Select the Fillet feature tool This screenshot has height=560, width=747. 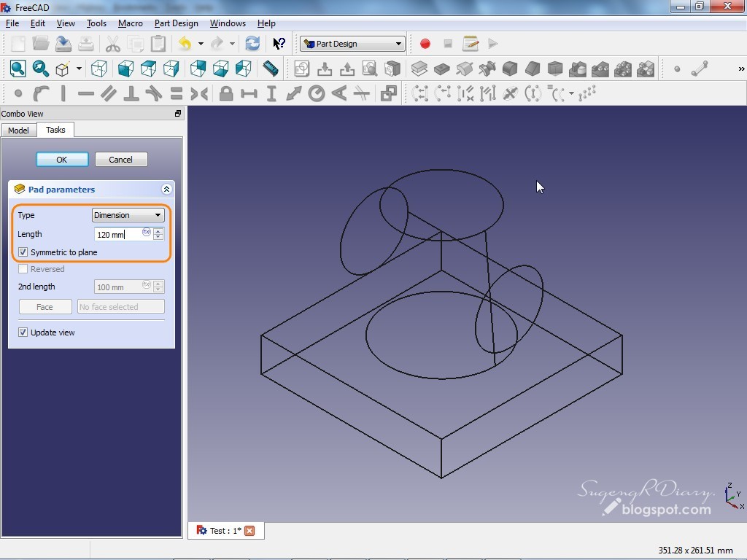tap(508, 69)
